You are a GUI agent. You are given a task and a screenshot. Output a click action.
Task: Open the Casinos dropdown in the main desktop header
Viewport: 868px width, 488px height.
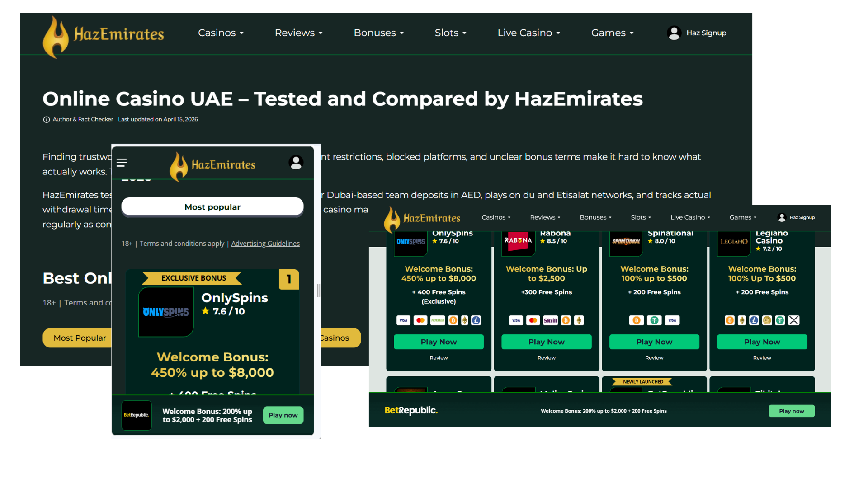[221, 33]
